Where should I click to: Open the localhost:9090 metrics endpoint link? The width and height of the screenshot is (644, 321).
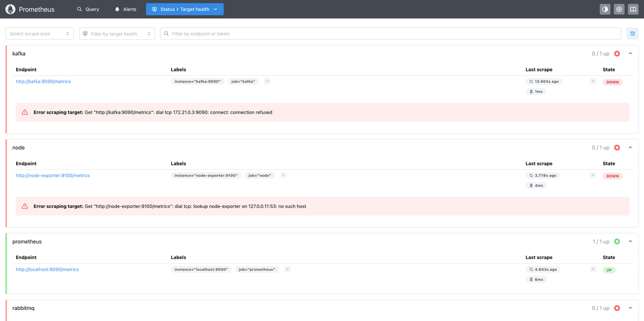click(x=47, y=270)
